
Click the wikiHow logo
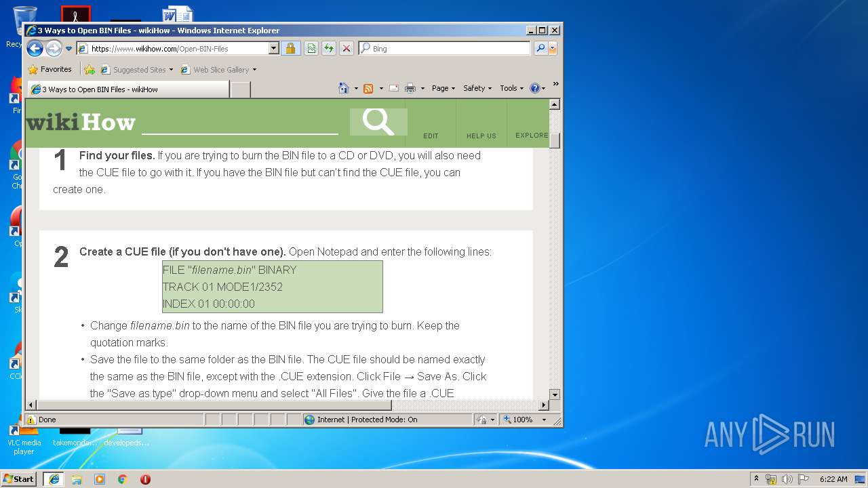click(x=81, y=123)
